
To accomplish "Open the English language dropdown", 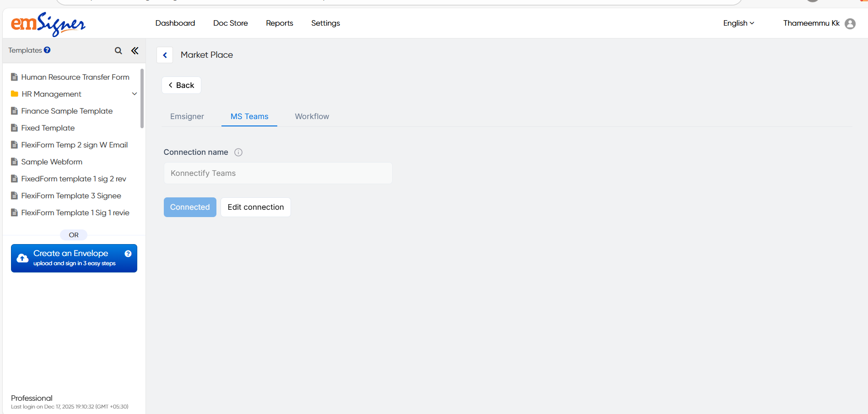I will coord(738,23).
